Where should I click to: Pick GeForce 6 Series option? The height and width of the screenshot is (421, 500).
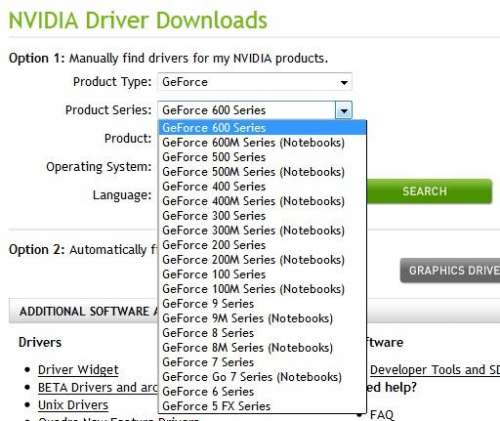(x=262, y=392)
